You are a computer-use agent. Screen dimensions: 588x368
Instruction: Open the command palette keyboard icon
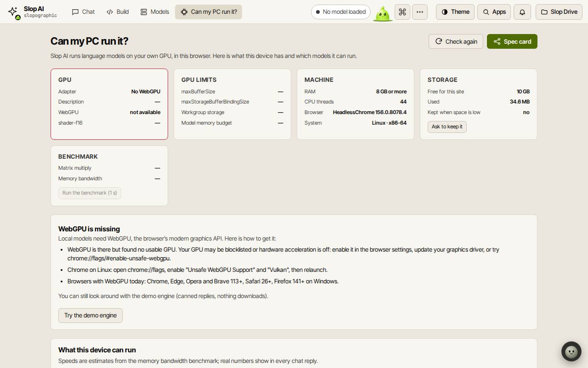pos(402,12)
